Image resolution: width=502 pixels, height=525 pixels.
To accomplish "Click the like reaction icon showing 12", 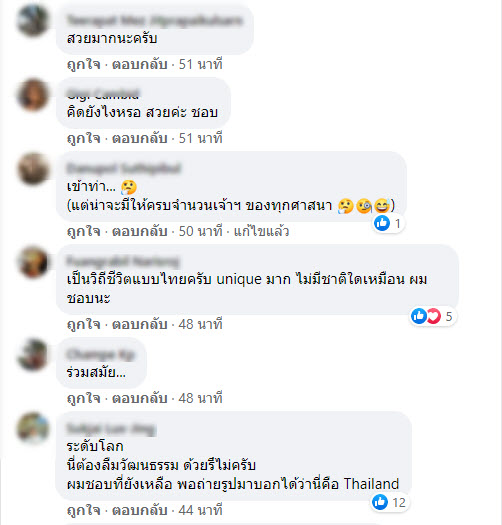I will click(x=380, y=502).
